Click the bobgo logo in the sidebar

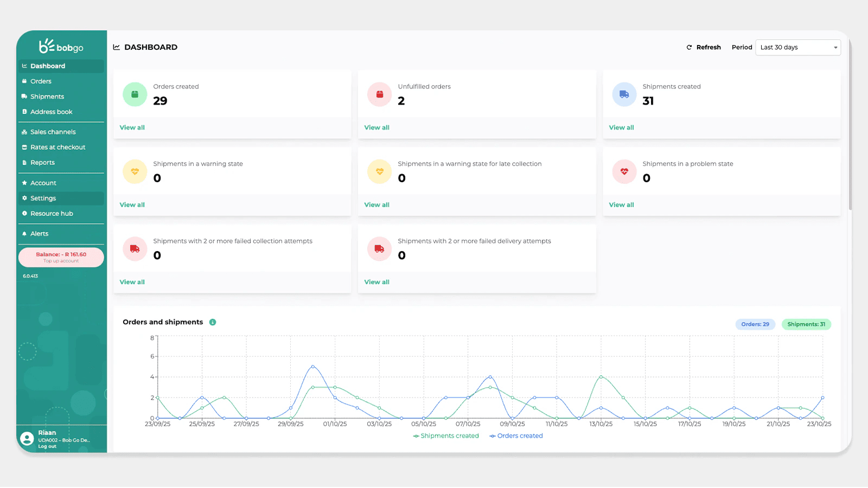tap(61, 47)
